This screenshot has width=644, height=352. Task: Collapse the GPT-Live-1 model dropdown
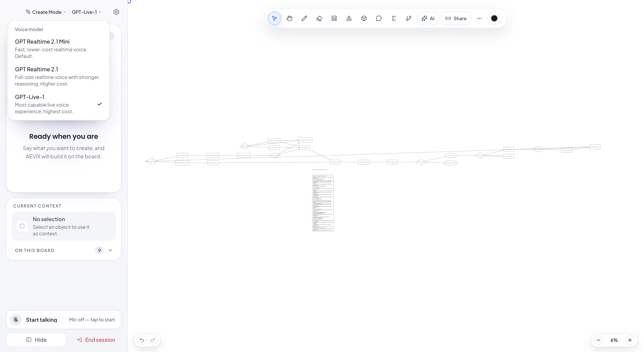(x=86, y=12)
